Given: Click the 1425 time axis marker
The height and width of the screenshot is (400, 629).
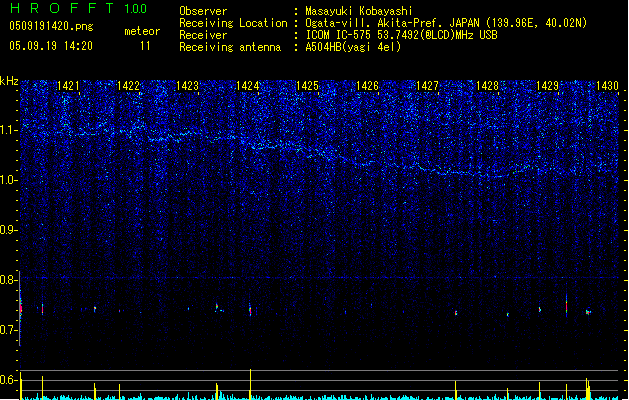Looking at the screenshot, I should [x=307, y=86].
